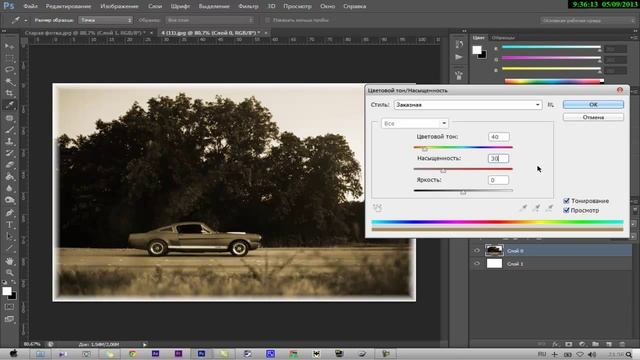Select the Paint Bucket tool
The height and width of the screenshot is (360, 640).
(9, 177)
